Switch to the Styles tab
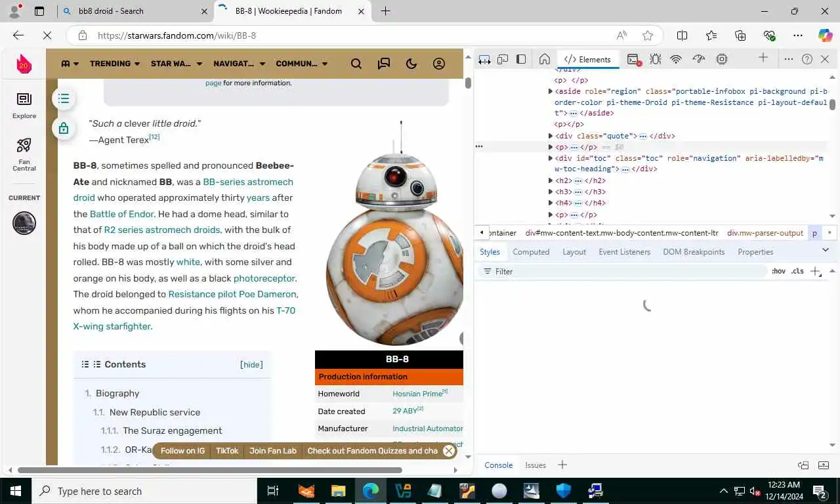 click(490, 252)
